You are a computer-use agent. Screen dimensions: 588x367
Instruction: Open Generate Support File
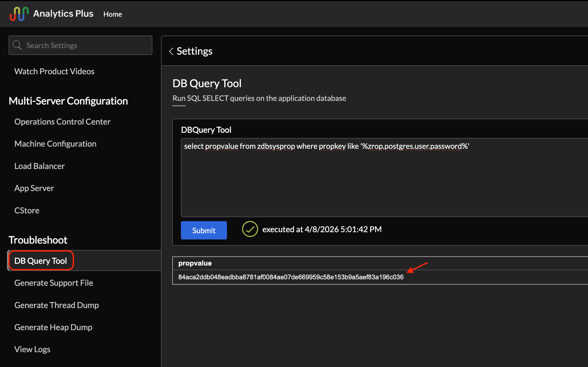point(54,283)
